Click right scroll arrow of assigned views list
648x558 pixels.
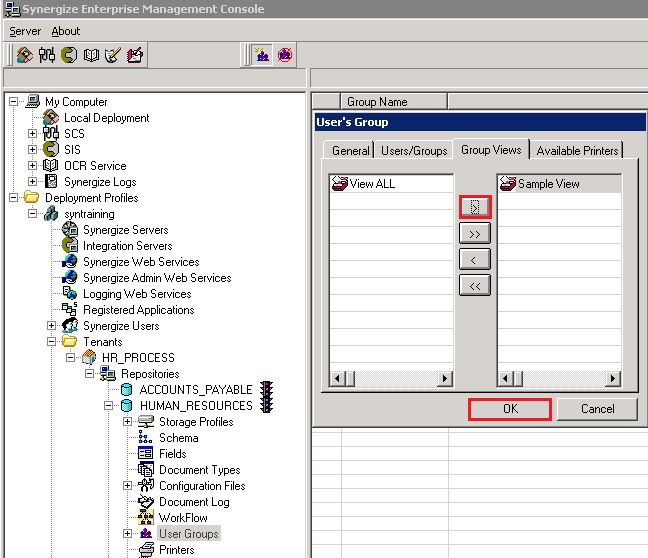click(613, 378)
